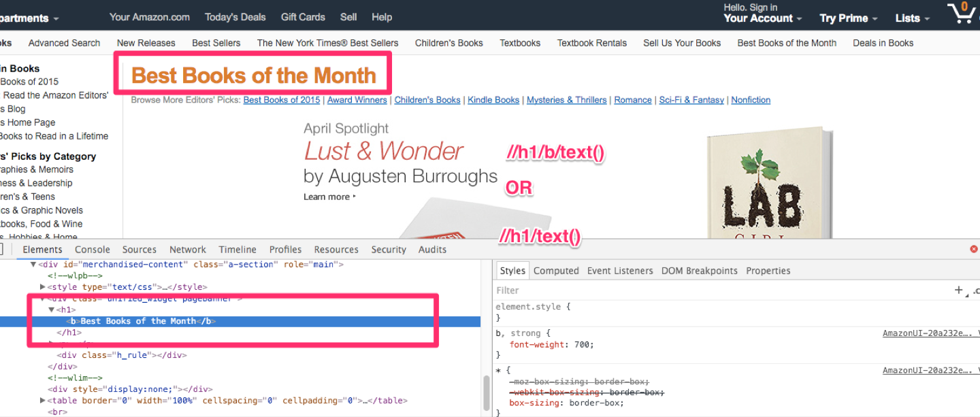Image resolution: width=980 pixels, height=417 pixels.
Task: Open Advanced Search for books
Action: [x=64, y=43]
